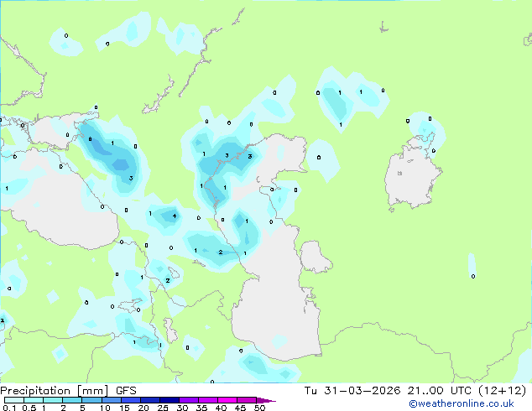Click the '4' precipitation value on the map
The image size is (532, 411).
175,216
